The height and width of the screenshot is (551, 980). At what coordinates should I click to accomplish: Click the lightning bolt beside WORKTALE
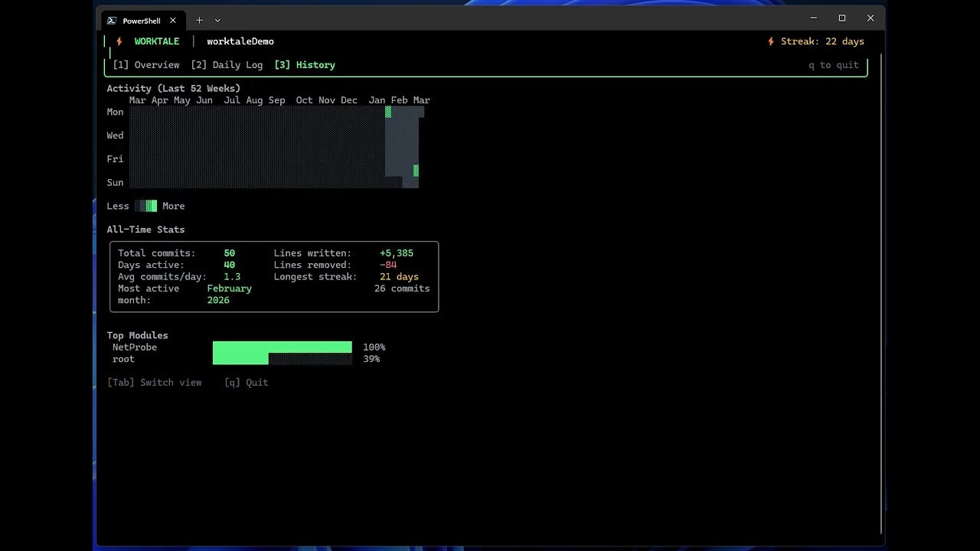119,41
